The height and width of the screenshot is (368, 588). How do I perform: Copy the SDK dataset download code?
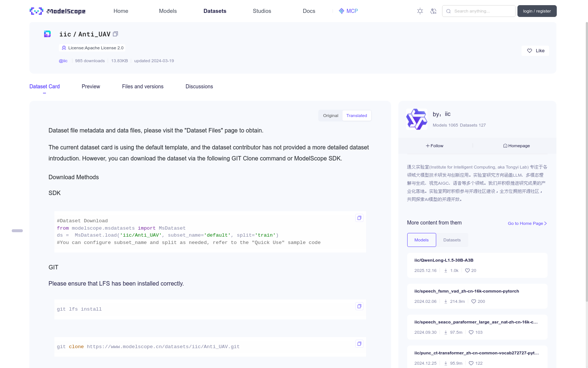point(359,218)
